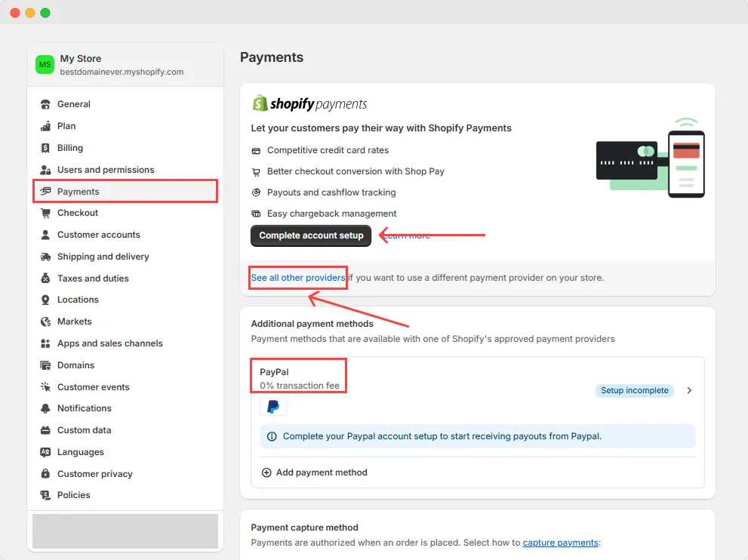Open Checkout settings from the sidebar
This screenshot has height=560, width=748.
pos(77,213)
